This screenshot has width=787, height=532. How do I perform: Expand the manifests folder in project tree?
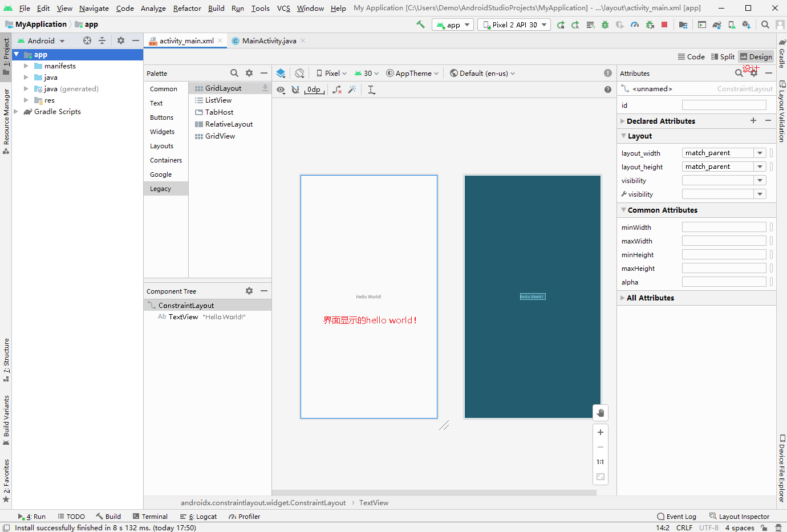(x=26, y=66)
